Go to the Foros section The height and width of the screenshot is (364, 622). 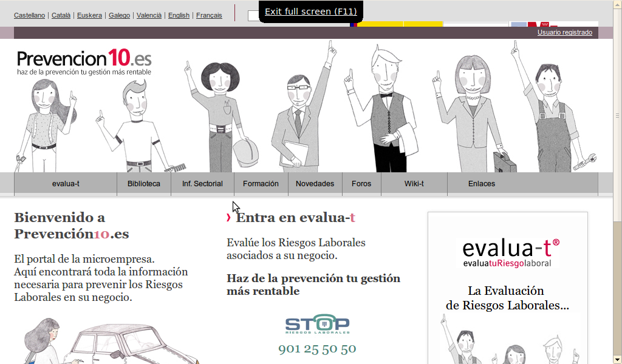(x=361, y=184)
